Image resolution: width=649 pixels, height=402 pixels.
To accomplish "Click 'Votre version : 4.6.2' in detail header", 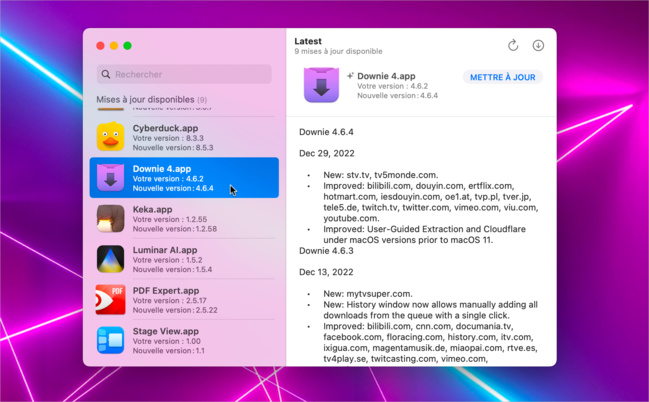I will (392, 86).
